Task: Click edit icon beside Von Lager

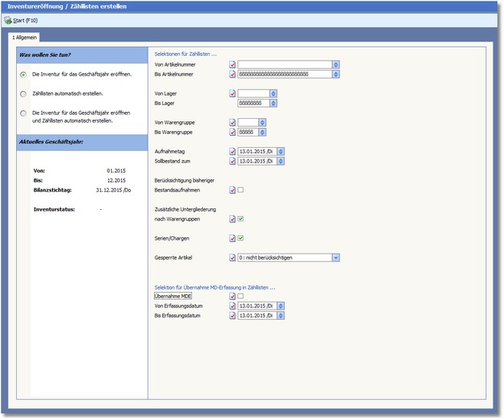Action: point(232,94)
